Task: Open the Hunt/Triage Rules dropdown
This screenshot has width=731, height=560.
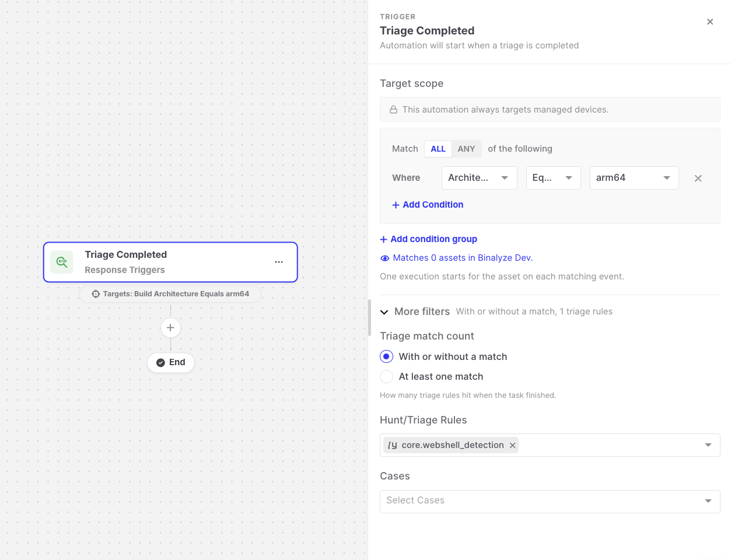Action: (x=550, y=445)
